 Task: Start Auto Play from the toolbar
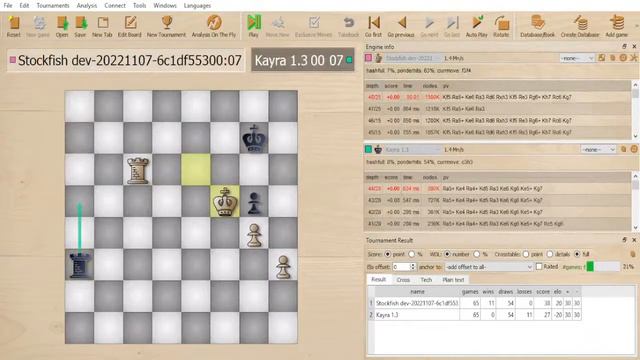click(x=477, y=26)
